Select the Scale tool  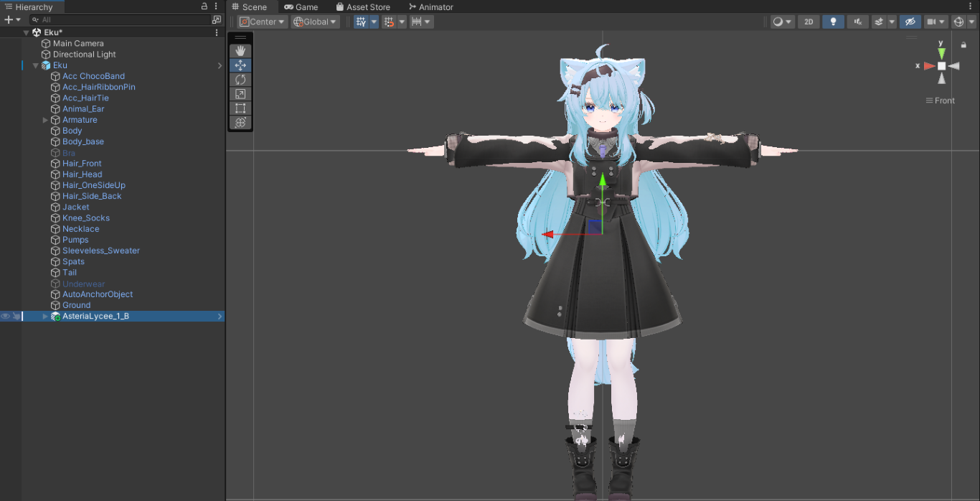point(240,94)
